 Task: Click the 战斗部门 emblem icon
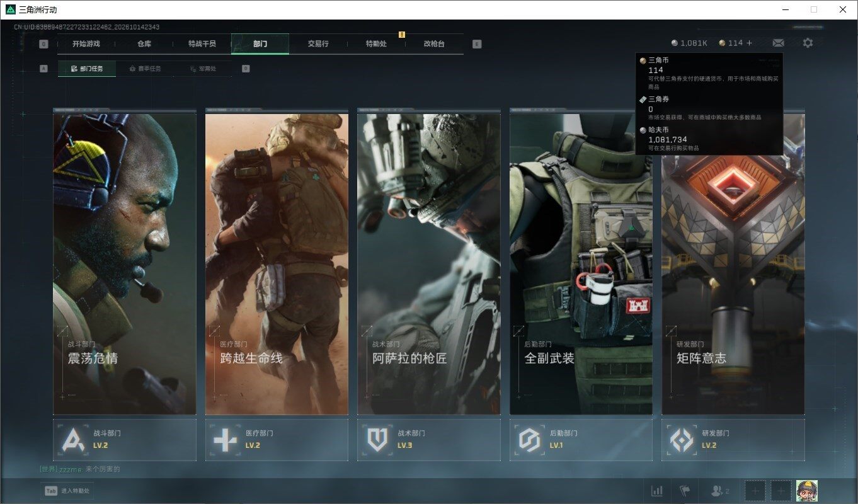[x=72, y=439]
